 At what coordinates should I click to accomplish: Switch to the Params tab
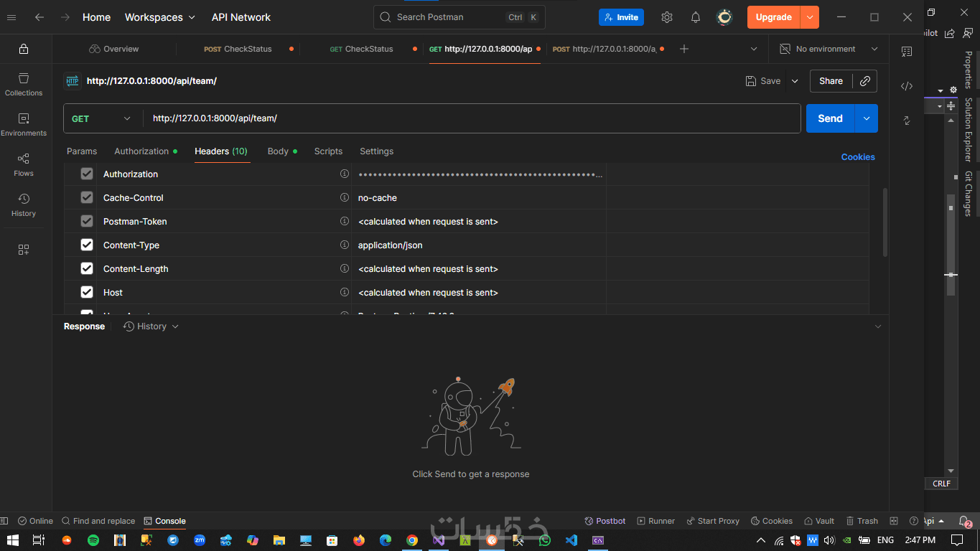tap(82, 151)
